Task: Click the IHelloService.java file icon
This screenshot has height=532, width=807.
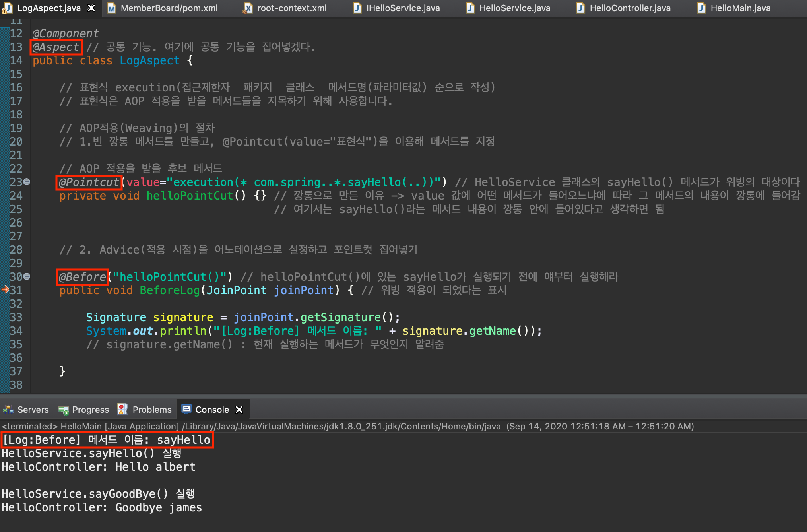Action: pos(357,8)
